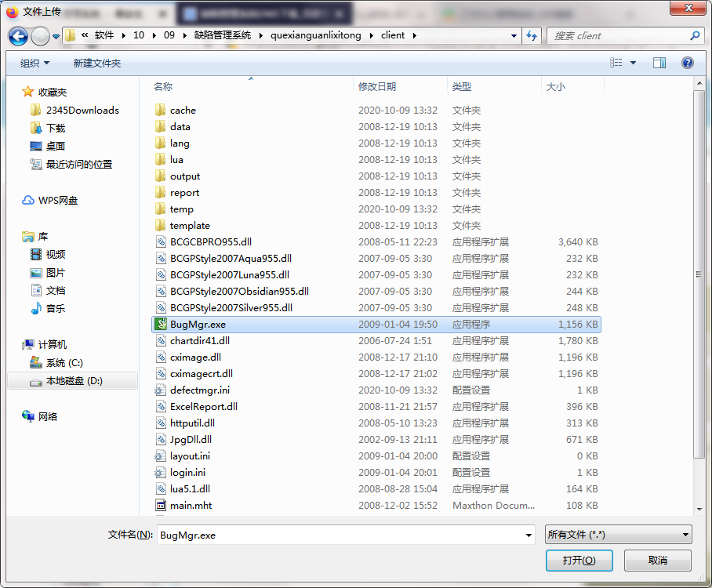Select WPS网盘 cloud icon in sidebar
Viewport: 712px width, 588px height.
pyautogui.click(x=28, y=201)
